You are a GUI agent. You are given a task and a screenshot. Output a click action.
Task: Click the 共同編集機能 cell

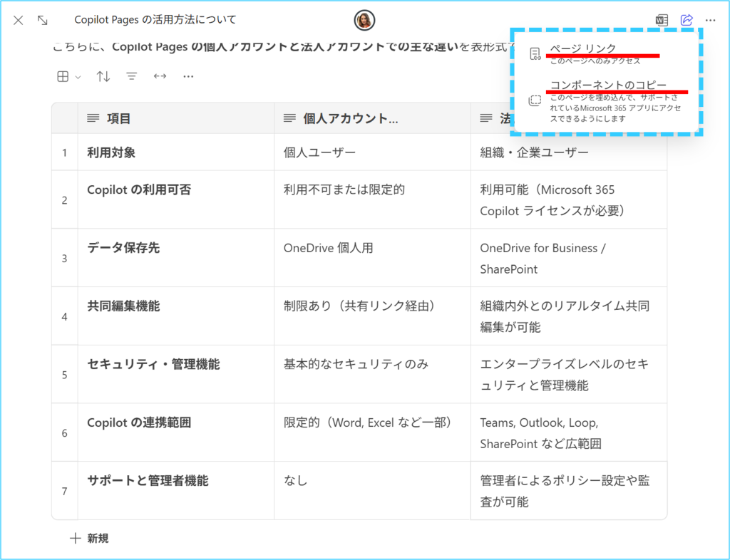(x=176, y=316)
